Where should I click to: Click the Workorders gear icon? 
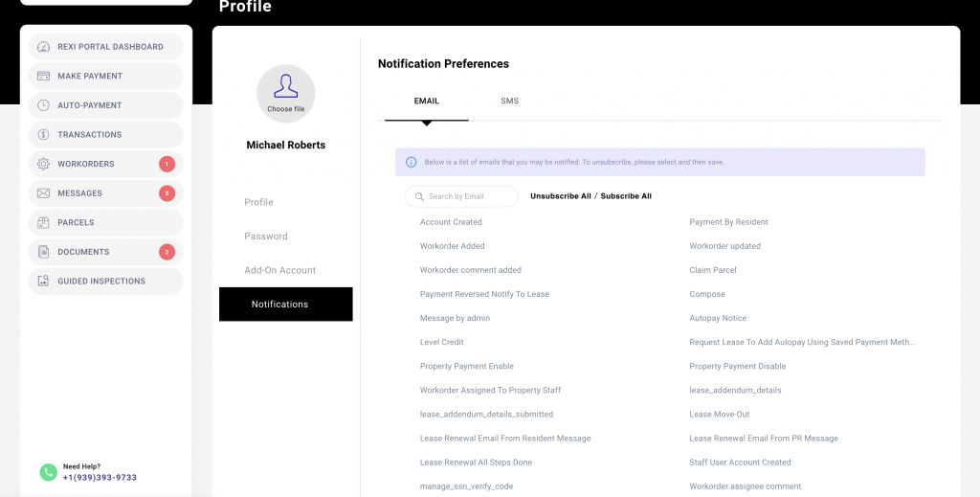click(43, 165)
